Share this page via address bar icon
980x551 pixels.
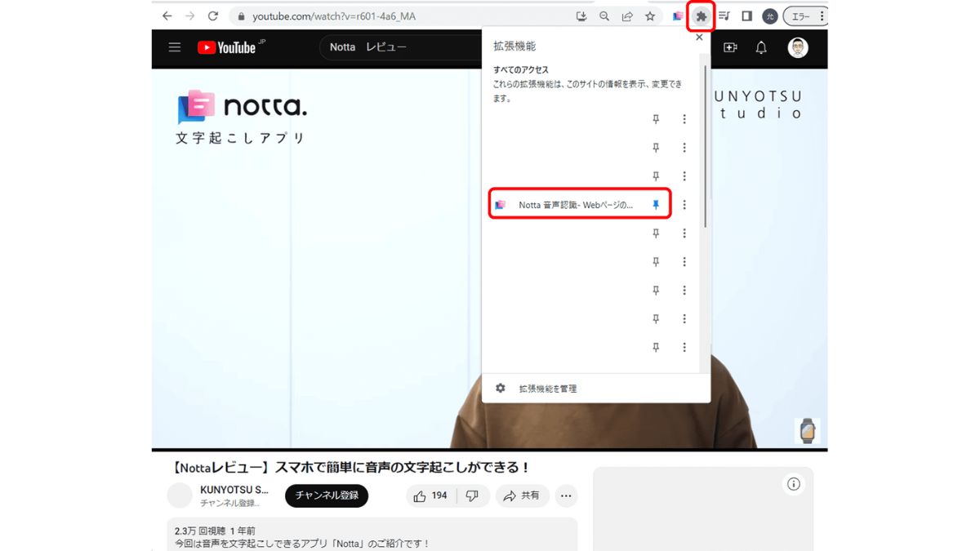pyautogui.click(x=627, y=16)
